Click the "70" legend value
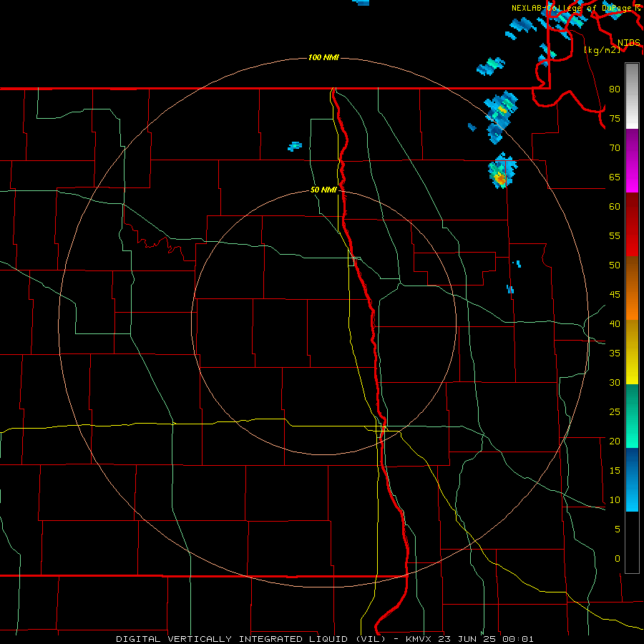This screenshot has height=644, width=644. 615,148
